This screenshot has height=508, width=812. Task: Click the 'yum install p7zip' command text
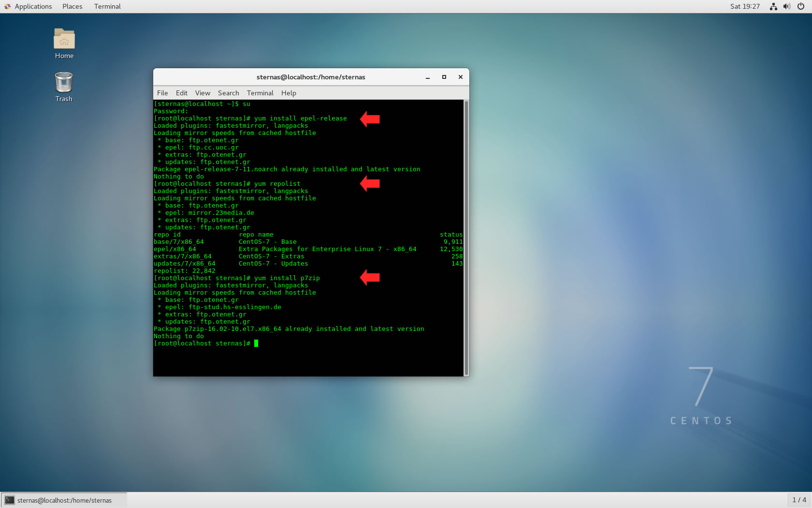(287, 278)
